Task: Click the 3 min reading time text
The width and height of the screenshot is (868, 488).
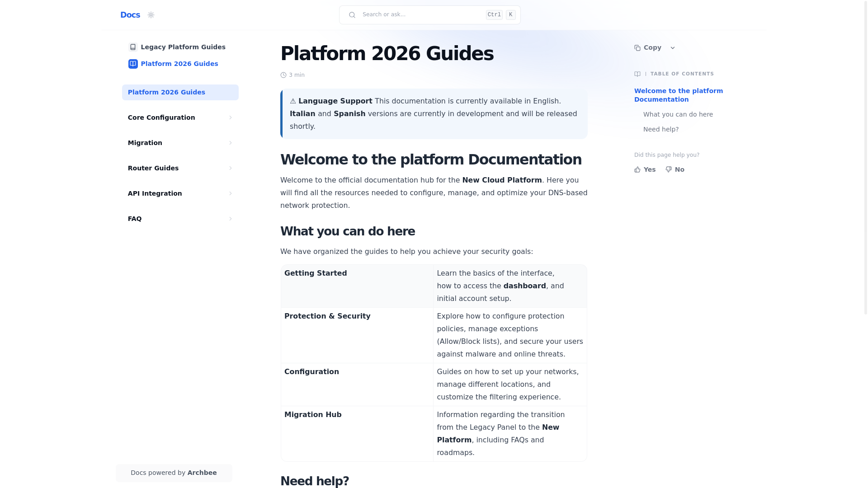Action: click(x=297, y=75)
